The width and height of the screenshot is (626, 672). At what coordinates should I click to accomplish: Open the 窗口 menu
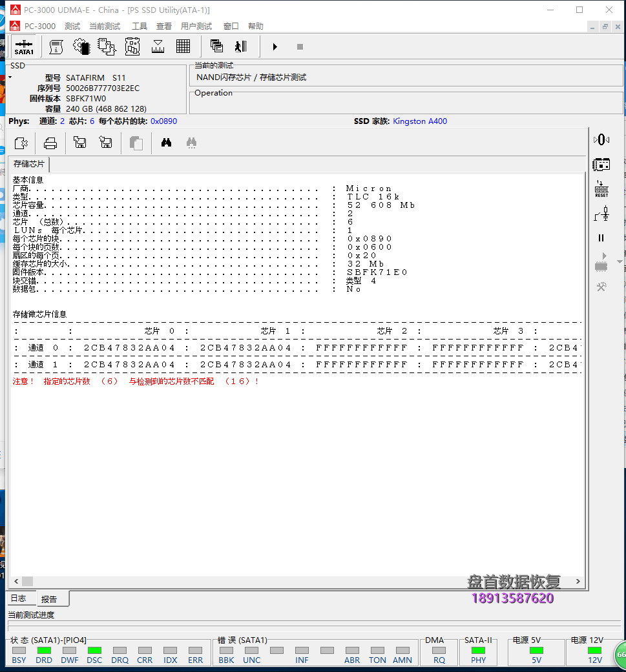tap(231, 26)
